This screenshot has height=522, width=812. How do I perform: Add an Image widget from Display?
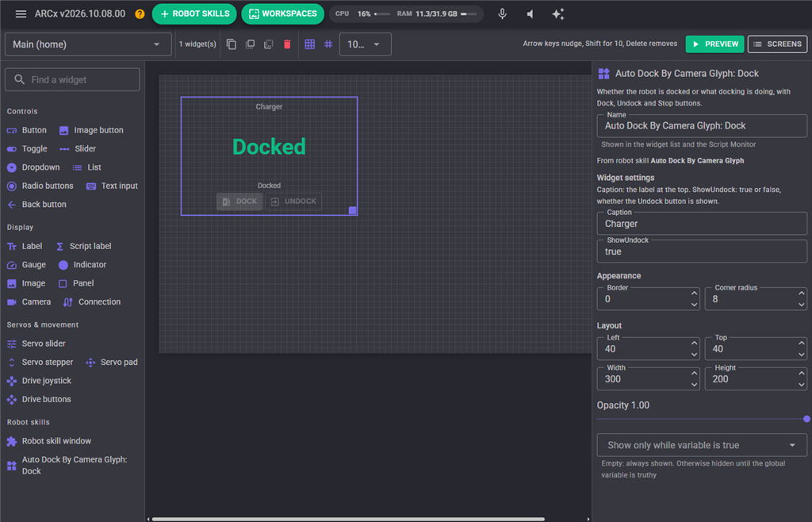pos(26,284)
